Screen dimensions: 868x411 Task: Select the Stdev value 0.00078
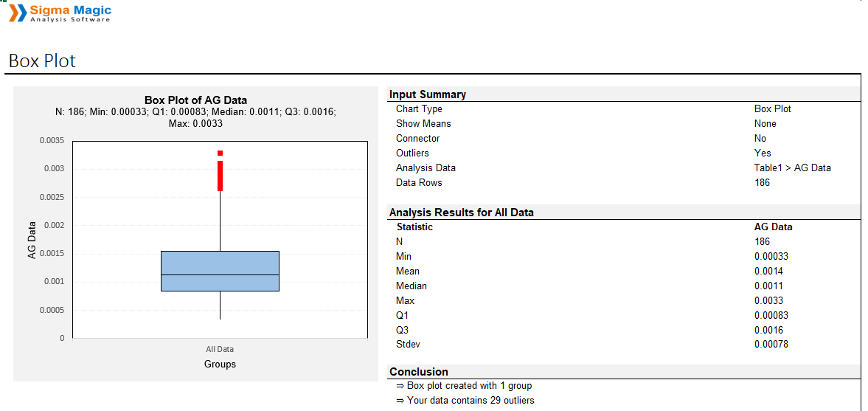771,344
